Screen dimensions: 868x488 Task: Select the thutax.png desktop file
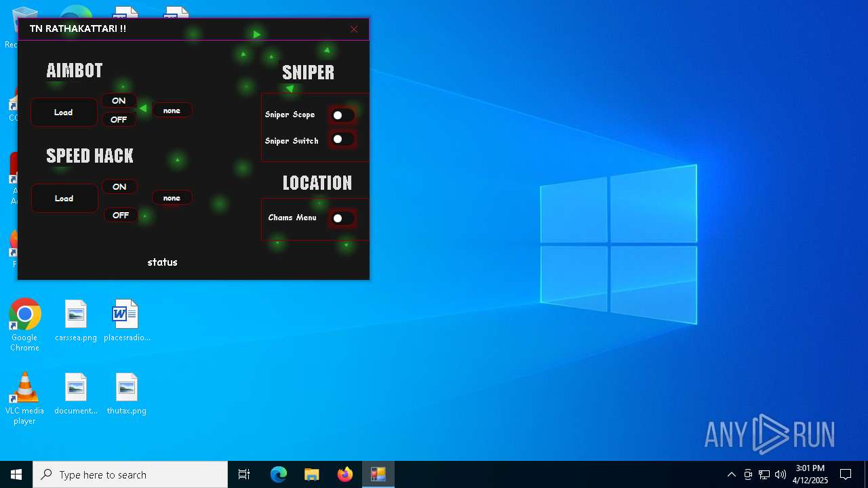point(127,394)
